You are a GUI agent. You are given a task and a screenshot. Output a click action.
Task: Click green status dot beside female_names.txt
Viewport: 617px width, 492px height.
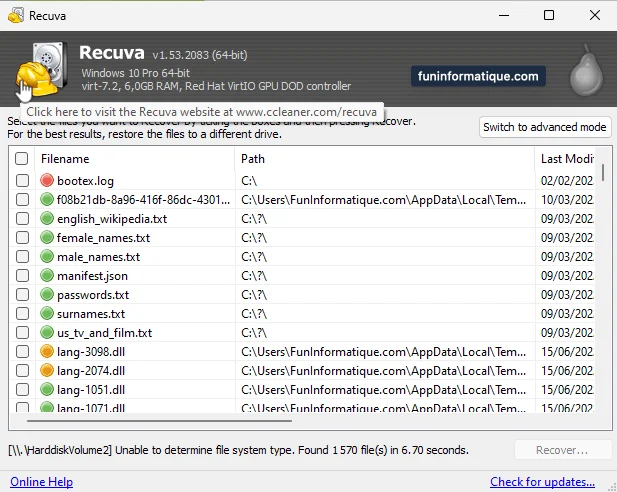tap(47, 237)
